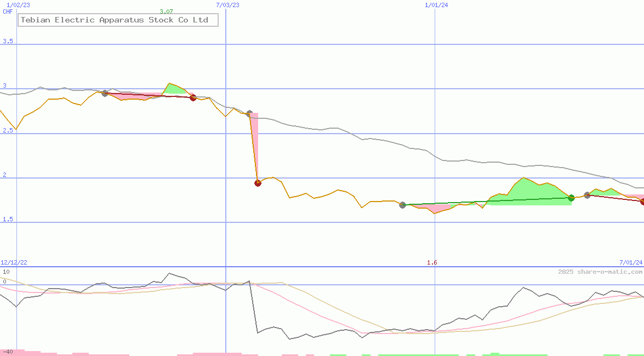Image resolution: width=644 pixels, height=356 pixels.
Task: Click the CHF currency label
Action: click(8, 12)
